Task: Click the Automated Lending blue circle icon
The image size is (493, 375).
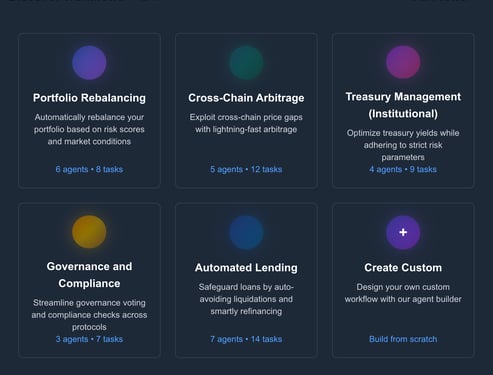Action: point(246,232)
